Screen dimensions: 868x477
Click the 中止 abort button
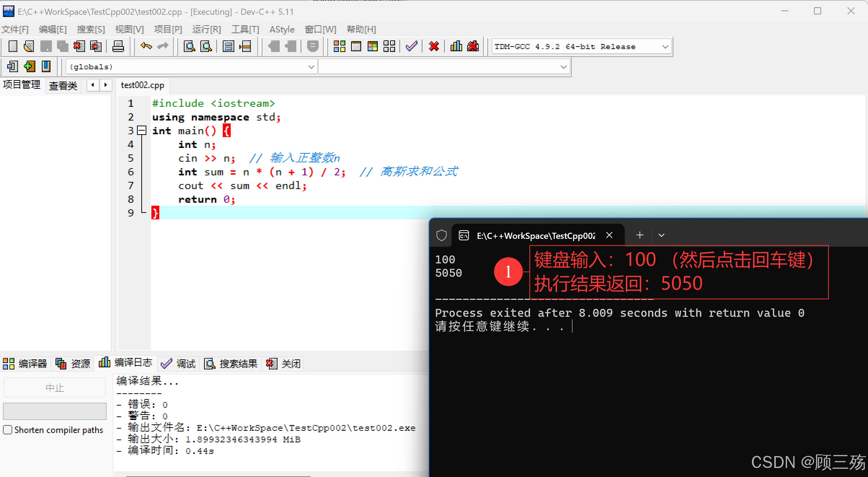[x=55, y=388]
